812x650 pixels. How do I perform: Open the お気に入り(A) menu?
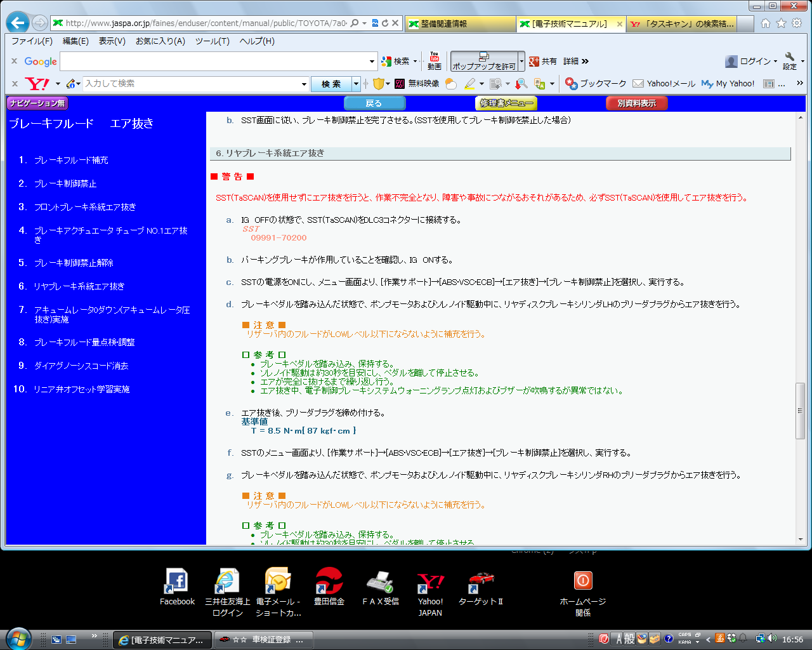click(160, 41)
